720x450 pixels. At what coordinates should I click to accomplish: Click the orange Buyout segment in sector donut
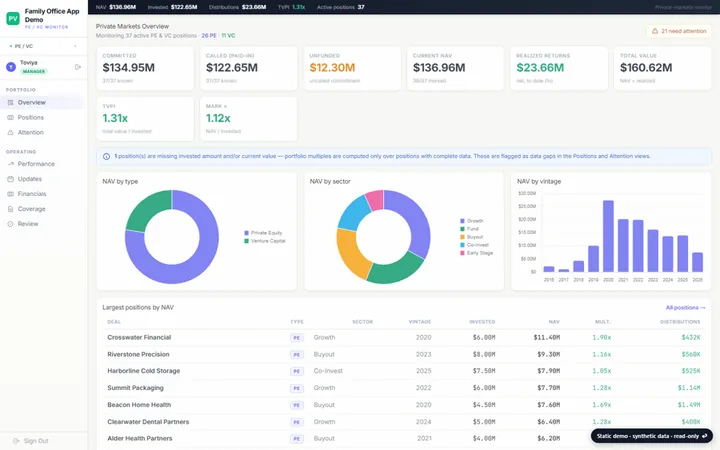[x=351, y=254]
